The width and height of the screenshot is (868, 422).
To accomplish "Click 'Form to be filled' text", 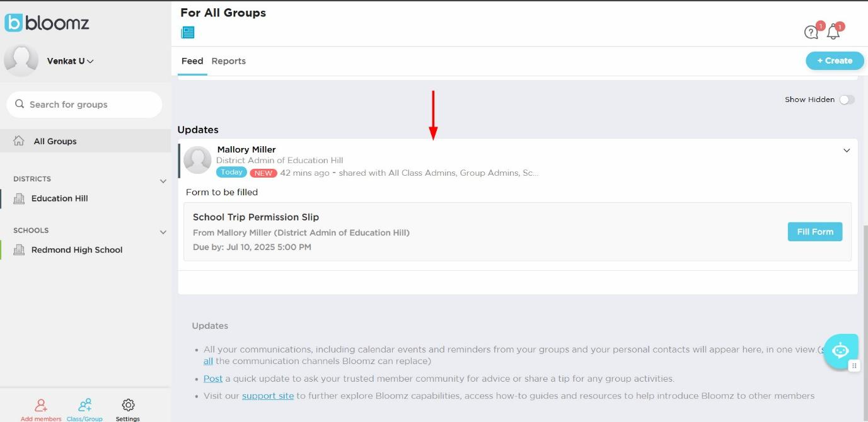I will pyautogui.click(x=222, y=192).
